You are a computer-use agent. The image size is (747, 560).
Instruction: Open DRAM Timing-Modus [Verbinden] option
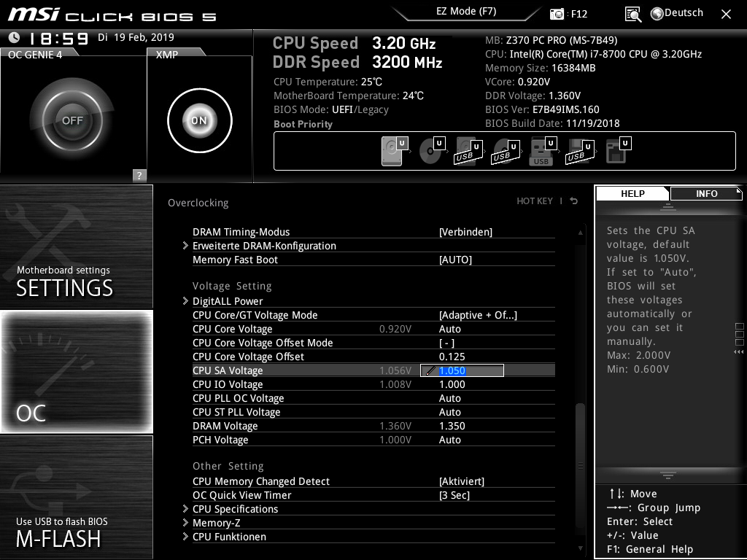coord(465,232)
